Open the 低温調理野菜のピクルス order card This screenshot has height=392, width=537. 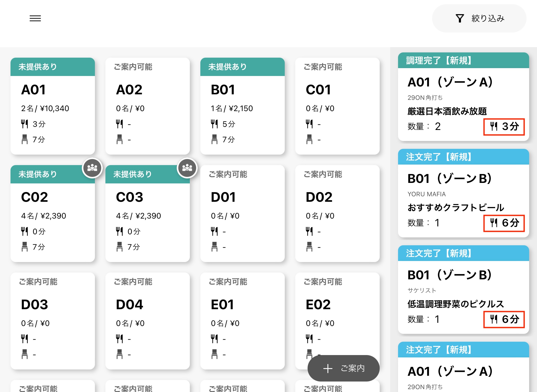pos(463,290)
